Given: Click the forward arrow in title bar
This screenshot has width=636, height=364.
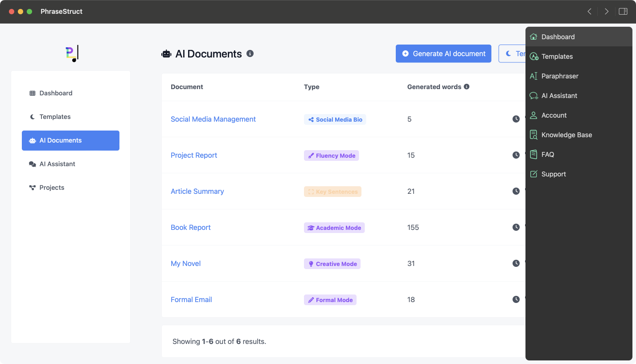Looking at the screenshot, I should click(606, 12).
